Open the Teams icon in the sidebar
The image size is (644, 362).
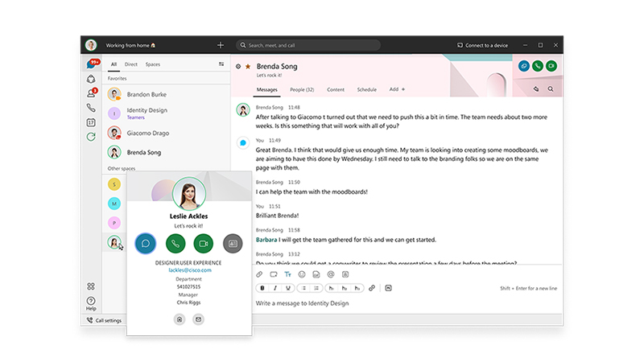coord(91,79)
